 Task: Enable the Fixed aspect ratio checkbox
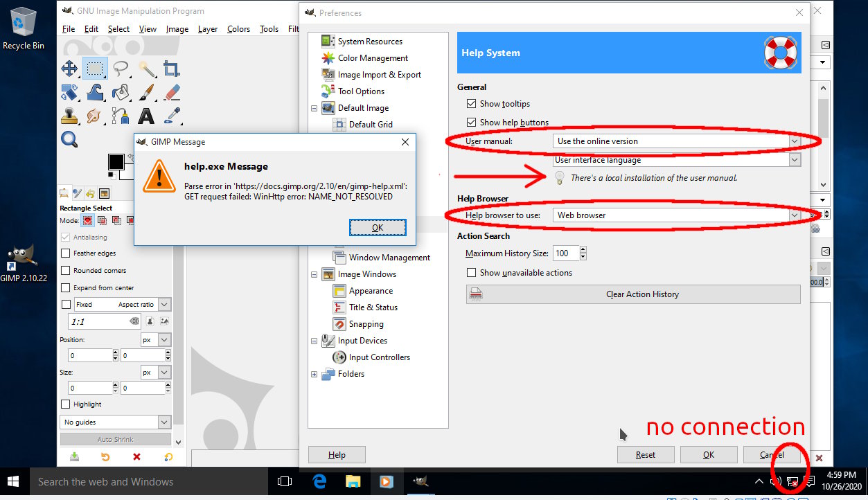click(66, 305)
